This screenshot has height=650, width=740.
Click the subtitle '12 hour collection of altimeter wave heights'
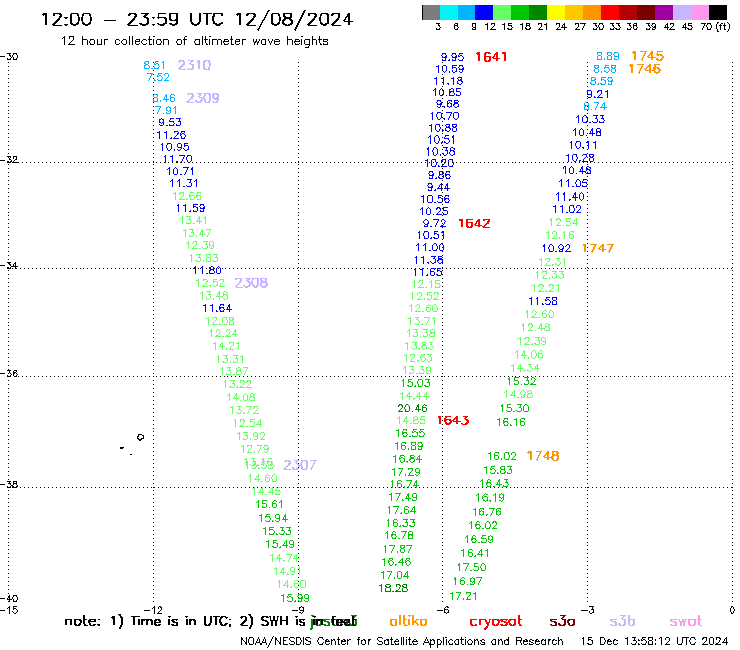[194, 41]
